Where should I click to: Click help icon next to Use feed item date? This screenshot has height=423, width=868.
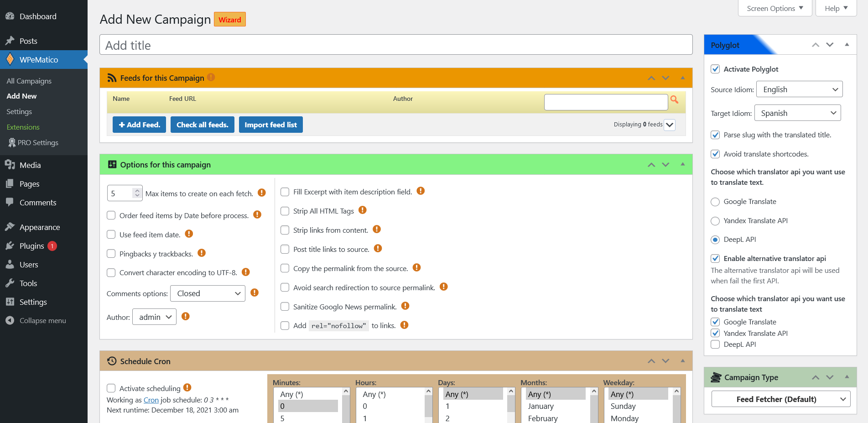click(x=189, y=234)
